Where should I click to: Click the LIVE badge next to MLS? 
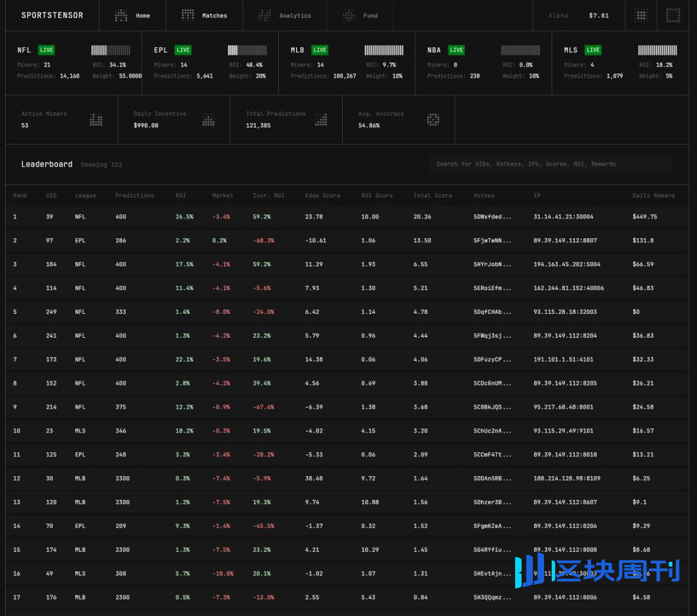592,50
